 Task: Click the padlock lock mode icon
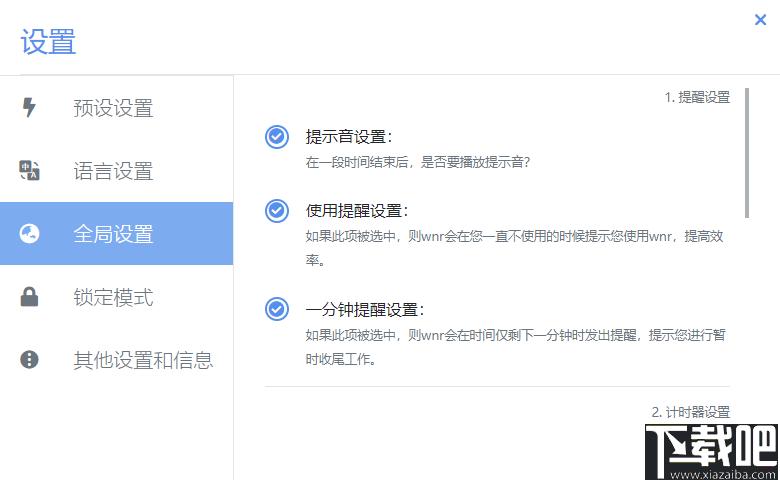(x=29, y=297)
